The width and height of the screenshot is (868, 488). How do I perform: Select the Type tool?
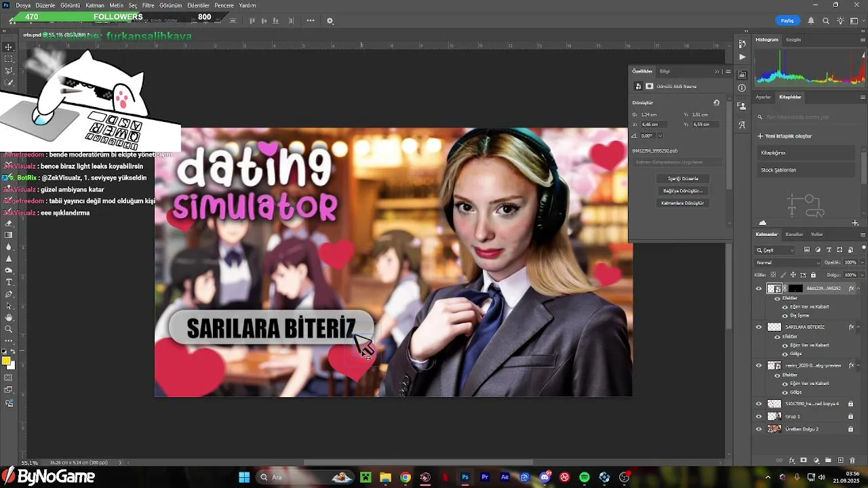click(9, 282)
